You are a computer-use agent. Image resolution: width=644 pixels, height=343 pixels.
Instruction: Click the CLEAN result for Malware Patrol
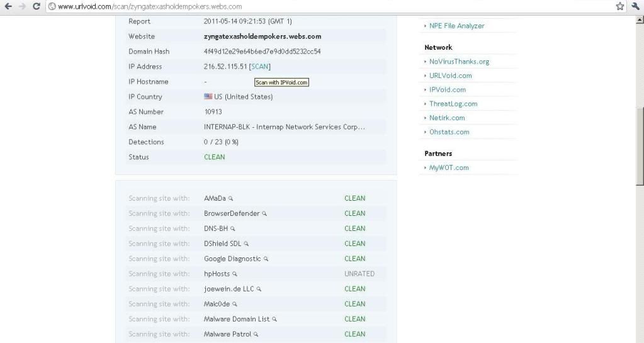[x=355, y=334]
